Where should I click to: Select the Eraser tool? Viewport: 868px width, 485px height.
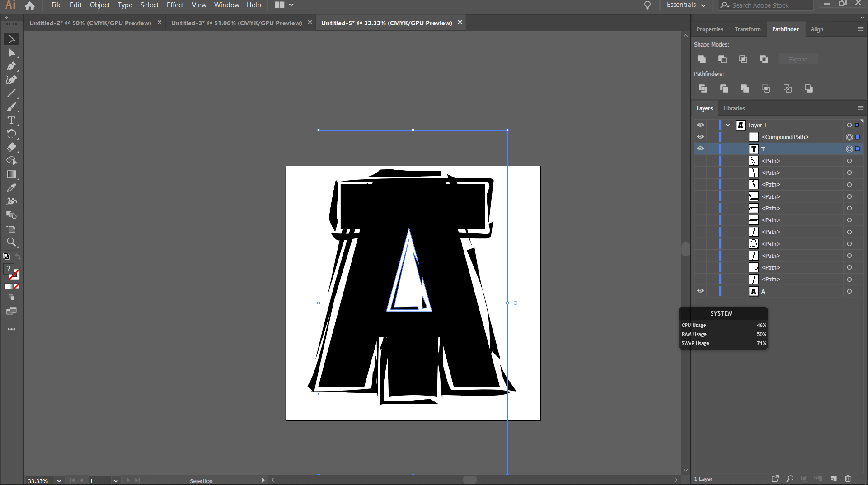[x=12, y=148]
